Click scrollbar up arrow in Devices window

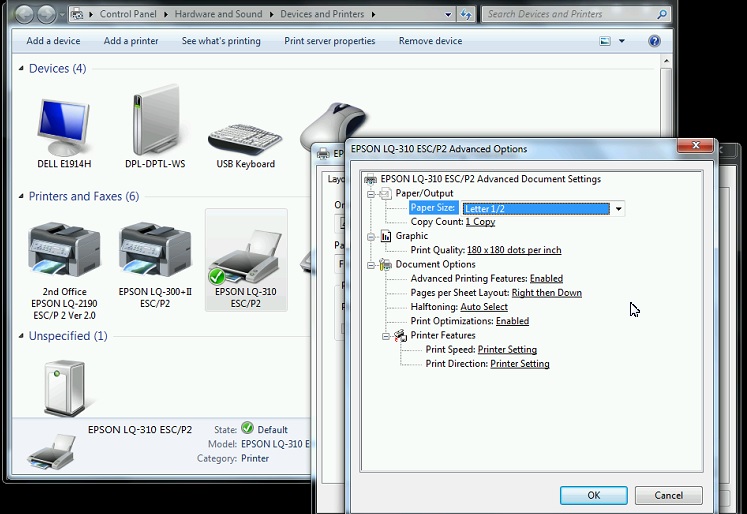click(x=666, y=61)
